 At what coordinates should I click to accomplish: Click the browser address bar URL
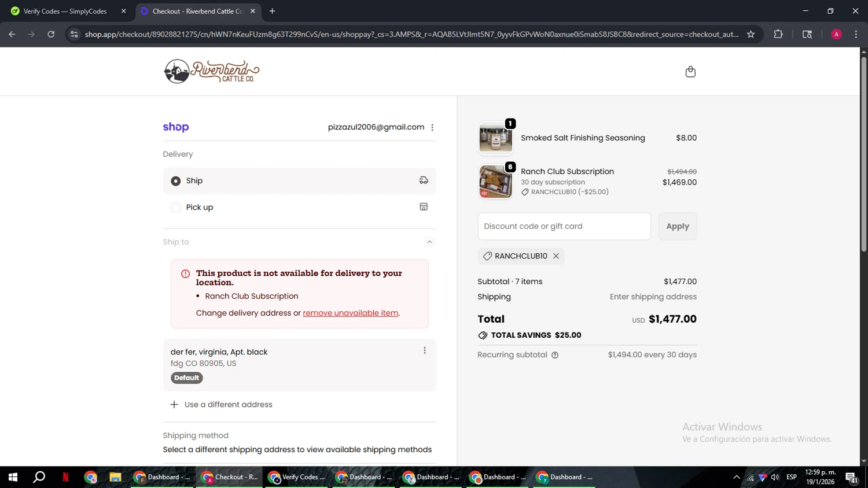tap(411, 34)
